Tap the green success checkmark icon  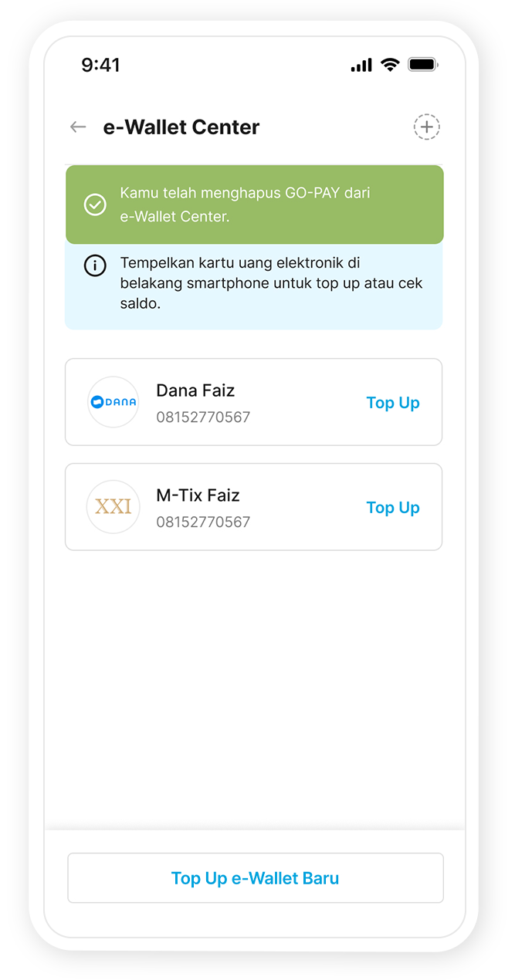click(x=95, y=204)
